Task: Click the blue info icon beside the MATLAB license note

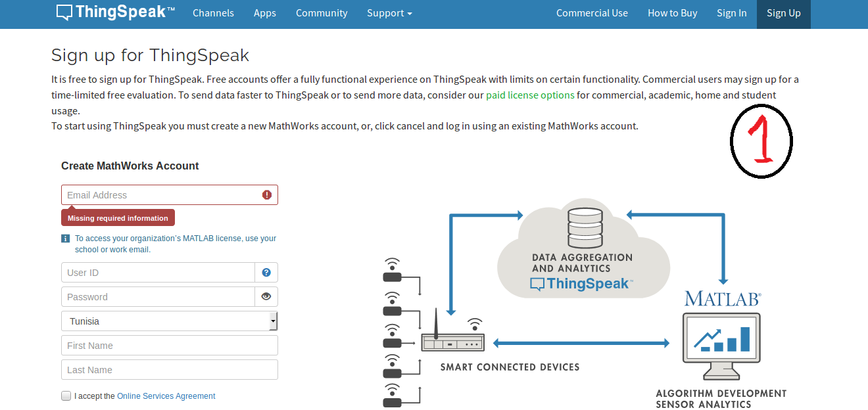Action: pos(66,239)
